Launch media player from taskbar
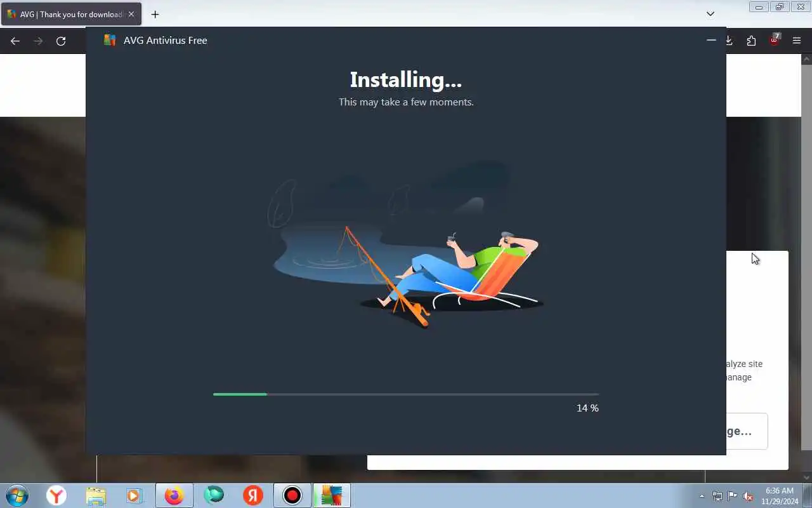The image size is (812, 508). click(x=134, y=495)
